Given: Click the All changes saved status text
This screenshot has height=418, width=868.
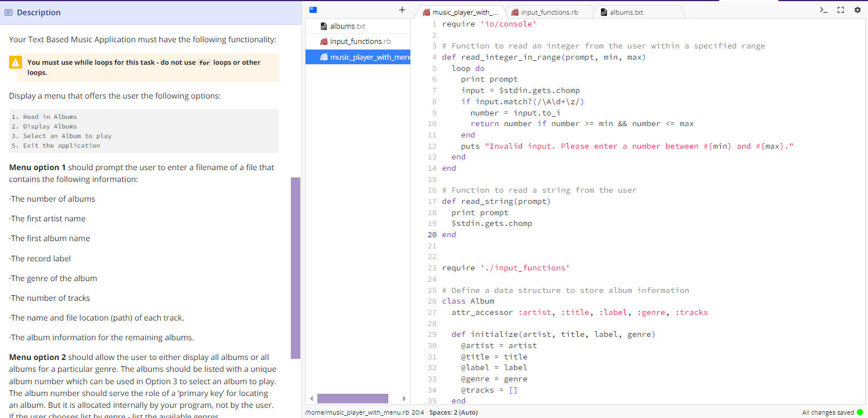Looking at the screenshot, I should (828, 412).
